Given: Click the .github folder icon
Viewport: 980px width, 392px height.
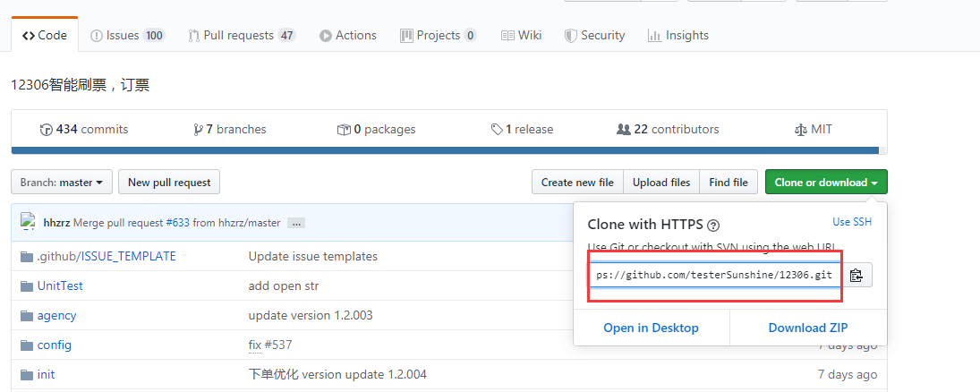Looking at the screenshot, I should (x=26, y=257).
